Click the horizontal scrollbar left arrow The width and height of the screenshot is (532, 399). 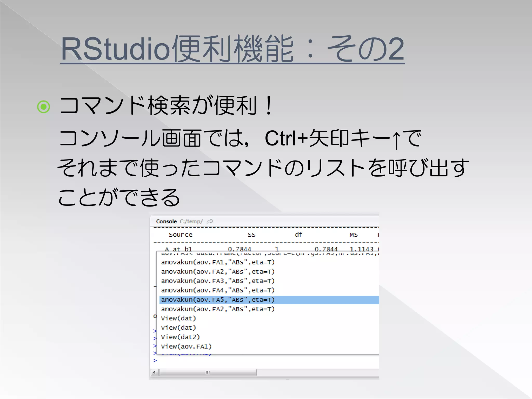tap(154, 372)
